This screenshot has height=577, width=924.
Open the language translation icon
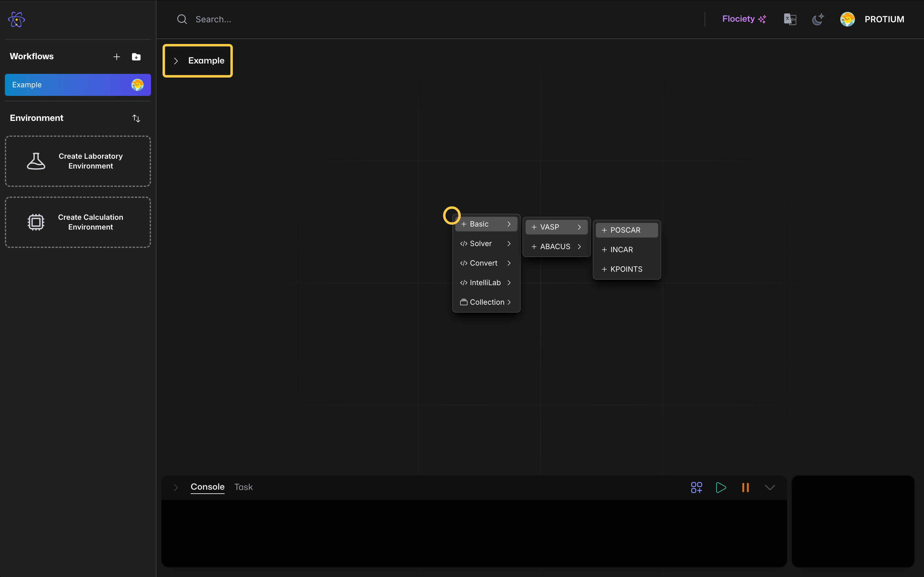pos(790,19)
